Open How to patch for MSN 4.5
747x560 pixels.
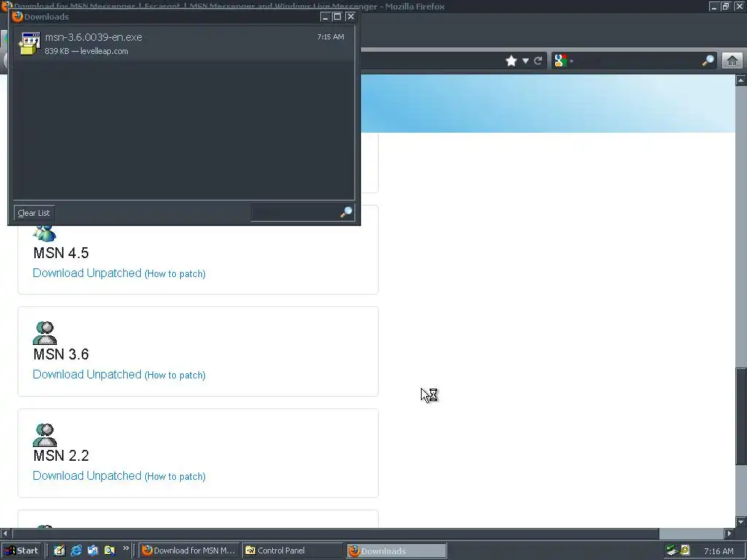tap(175, 274)
